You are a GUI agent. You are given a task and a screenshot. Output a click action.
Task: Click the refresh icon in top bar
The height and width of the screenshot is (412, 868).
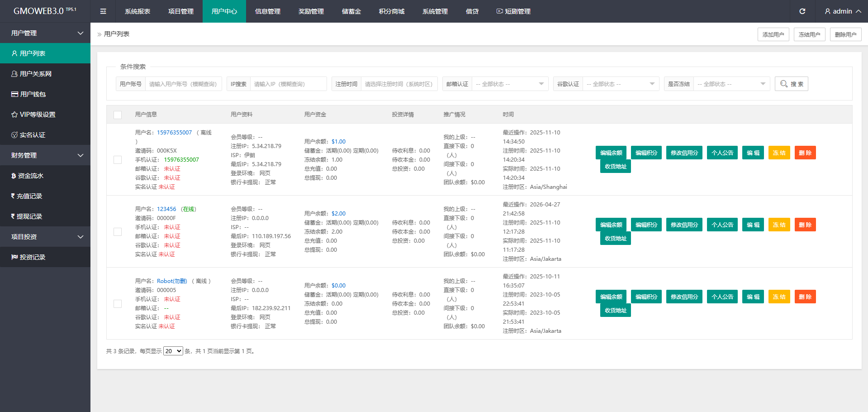[x=802, y=11]
